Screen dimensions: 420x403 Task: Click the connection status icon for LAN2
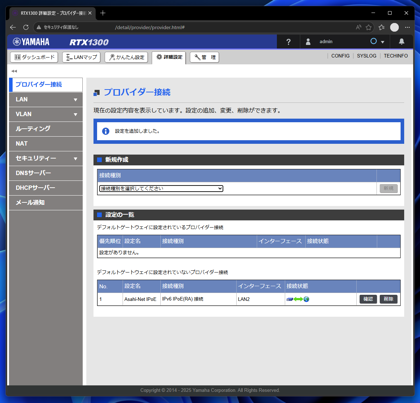click(x=298, y=299)
